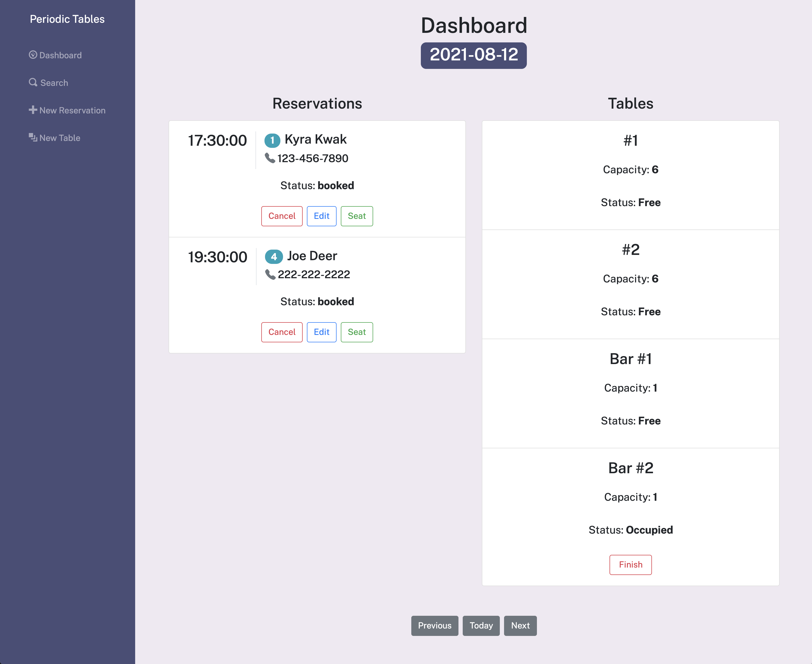Finish the occupied Bar #2 table

pyautogui.click(x=630, y=565)
